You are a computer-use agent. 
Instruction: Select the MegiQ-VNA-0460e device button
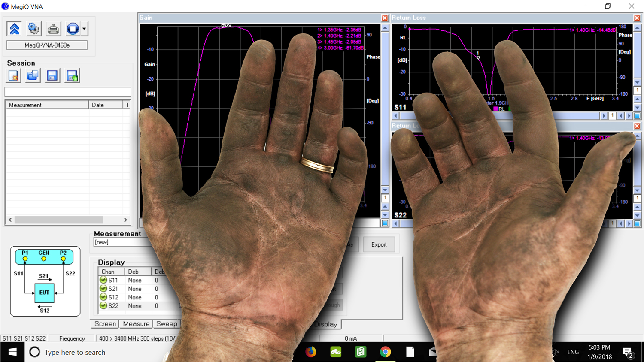tap(46, 45)
